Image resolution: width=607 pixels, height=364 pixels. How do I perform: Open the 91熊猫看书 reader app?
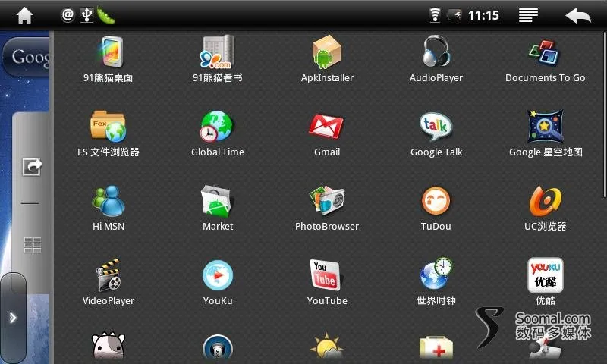(218, 59)
